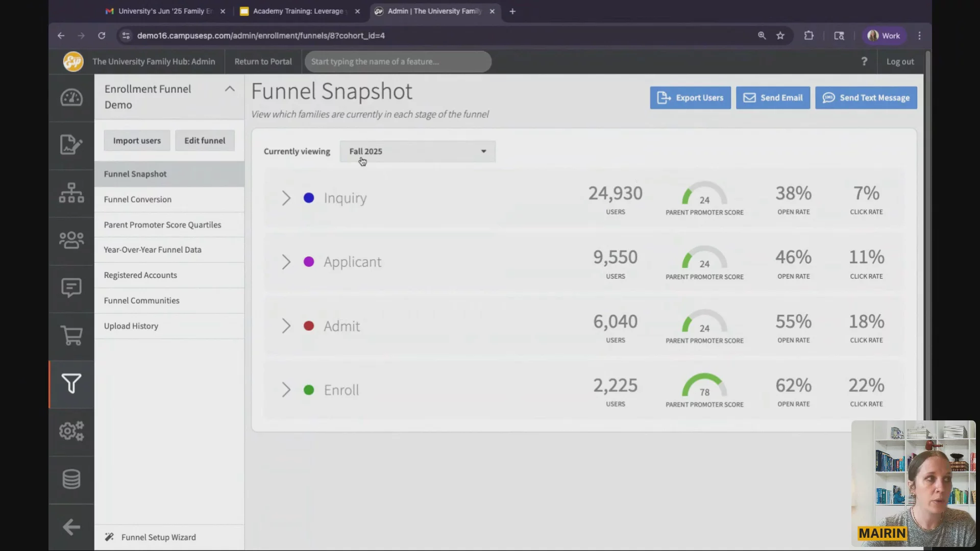The width and height of the screenshot is (980, 551).
Task: Click the database stack sidebar icon
Action: click(71, 479)
